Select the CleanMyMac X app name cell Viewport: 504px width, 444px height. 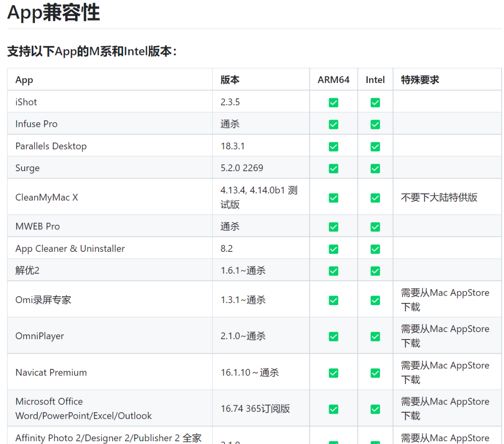click(x=110, y=197)
